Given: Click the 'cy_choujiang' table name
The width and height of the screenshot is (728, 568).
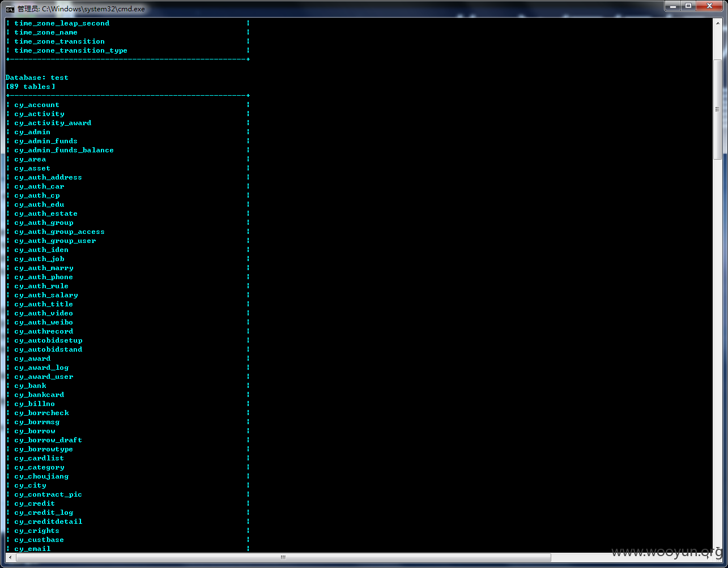Looking at the screenshot, I should [41, 476].
